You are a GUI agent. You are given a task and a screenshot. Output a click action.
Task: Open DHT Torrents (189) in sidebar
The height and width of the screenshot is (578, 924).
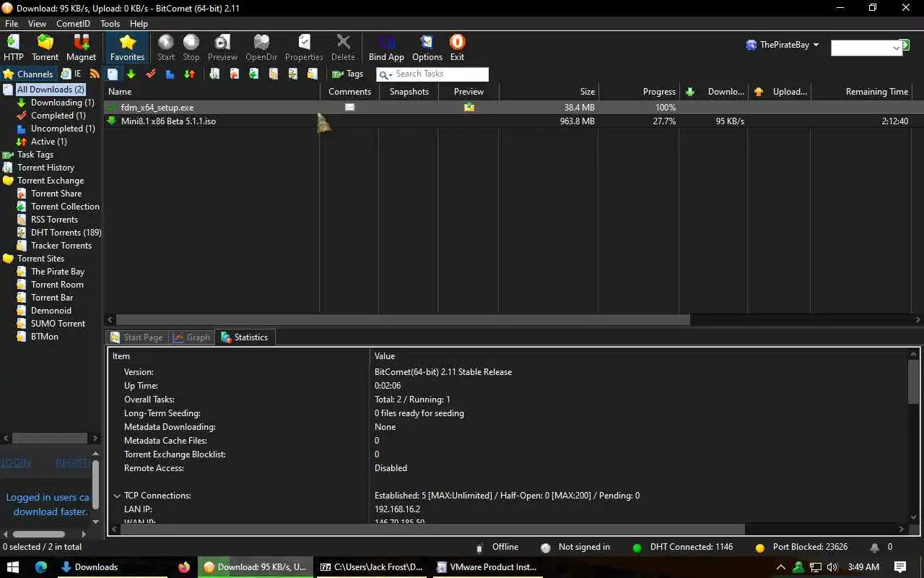coord(66,233)
